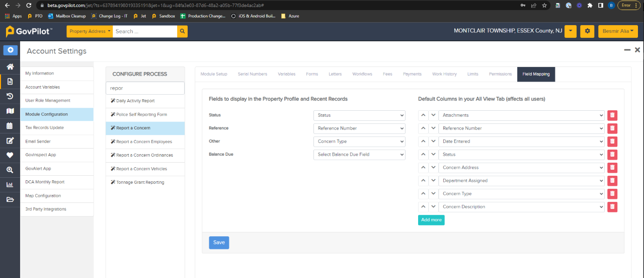The height and width of the screenshot is (278, 644).
Task: Open the Besmir Alia user menu
Action: pos(618,31)
